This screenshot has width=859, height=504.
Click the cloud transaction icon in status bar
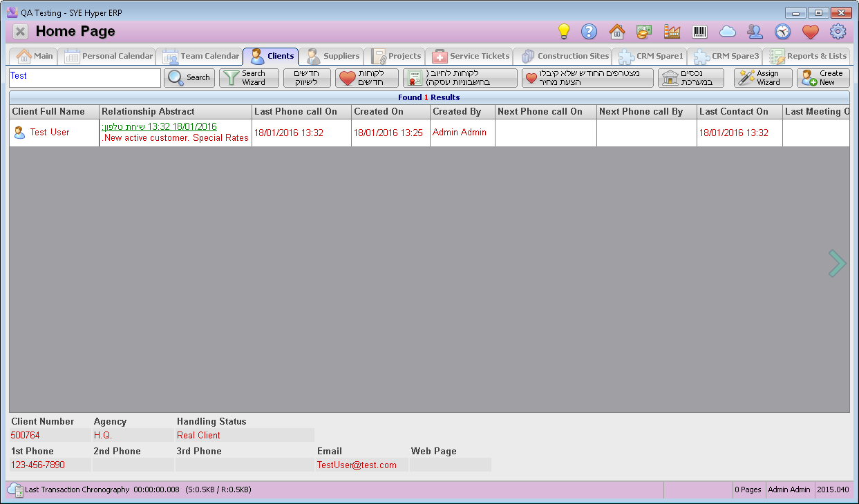15,490
